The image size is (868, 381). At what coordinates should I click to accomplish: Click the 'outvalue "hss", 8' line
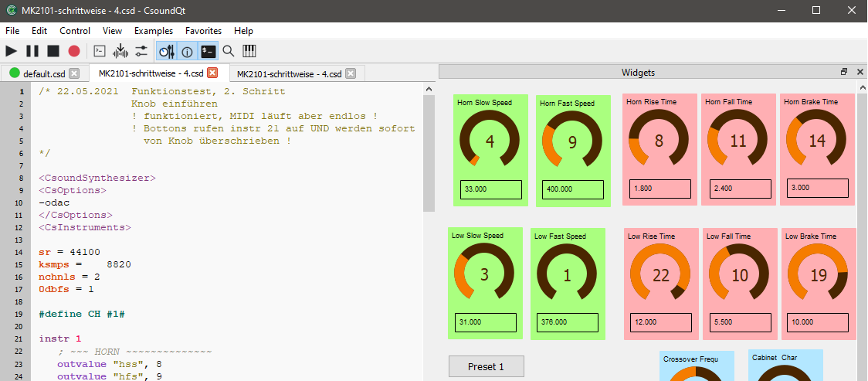coord(110,364)
